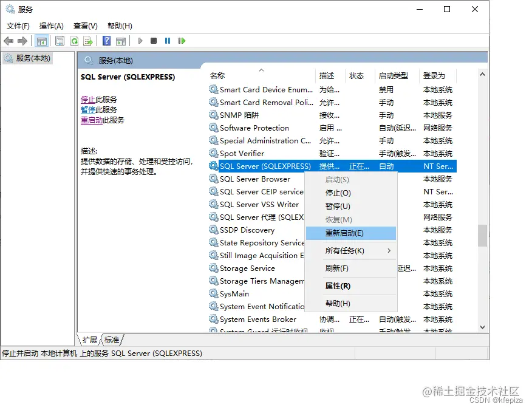Choose 帮助(H) in the context menu
532x410 pixels.
(x=351, y=304)
